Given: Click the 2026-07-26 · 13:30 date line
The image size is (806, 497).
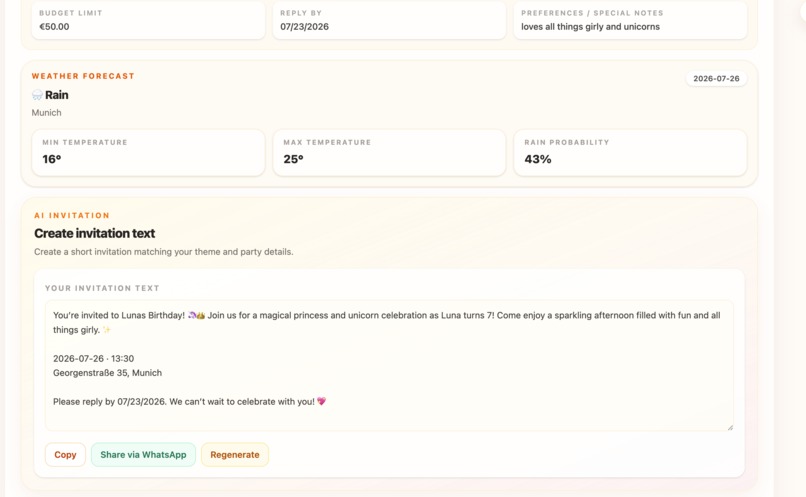Looking at the screenshot, I should coord(94,358).
